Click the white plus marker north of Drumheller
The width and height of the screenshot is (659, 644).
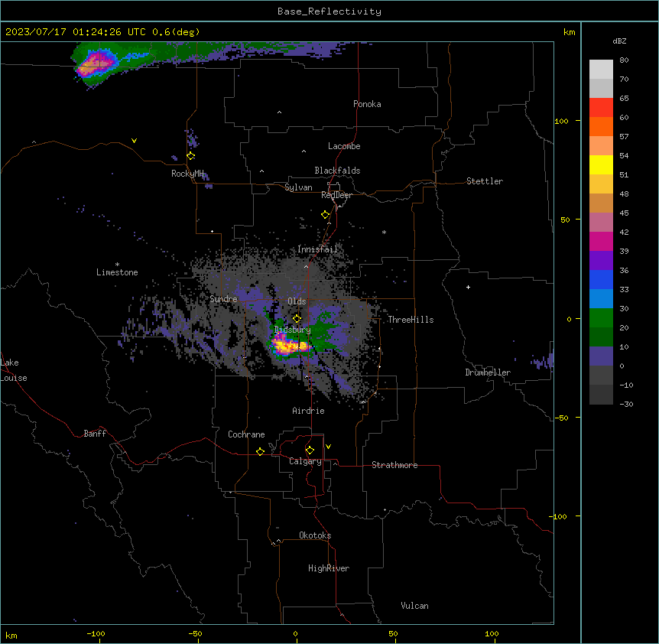468,287
